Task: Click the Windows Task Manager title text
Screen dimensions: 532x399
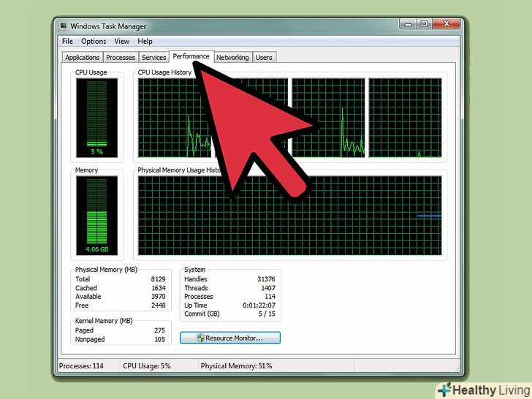Action: point(108,26)
